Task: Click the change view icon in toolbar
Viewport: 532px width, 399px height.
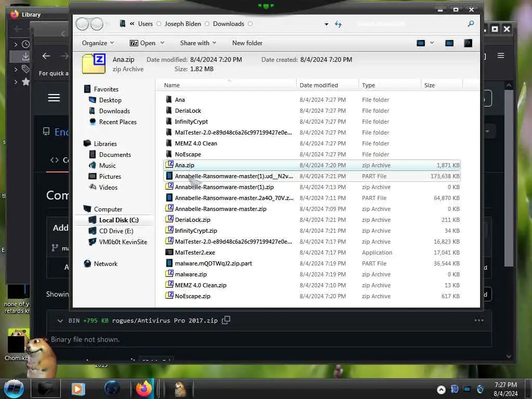Action: coord(421,43)
